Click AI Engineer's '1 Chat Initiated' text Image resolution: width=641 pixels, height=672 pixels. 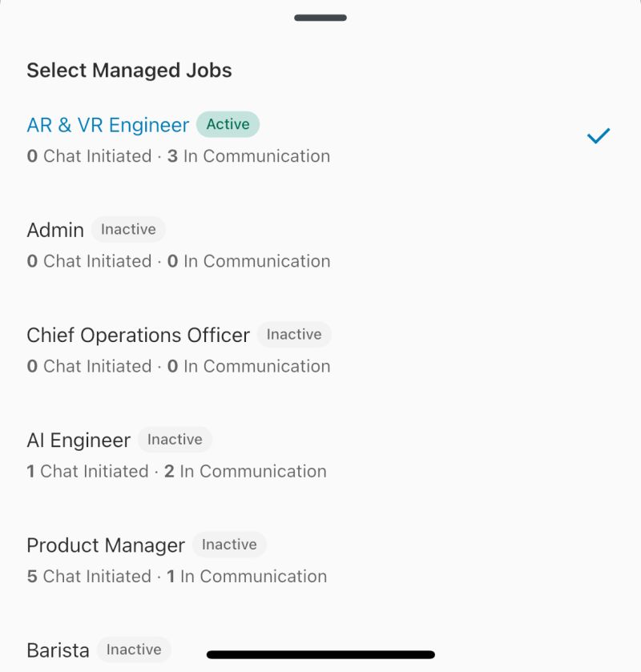point(87,472)
